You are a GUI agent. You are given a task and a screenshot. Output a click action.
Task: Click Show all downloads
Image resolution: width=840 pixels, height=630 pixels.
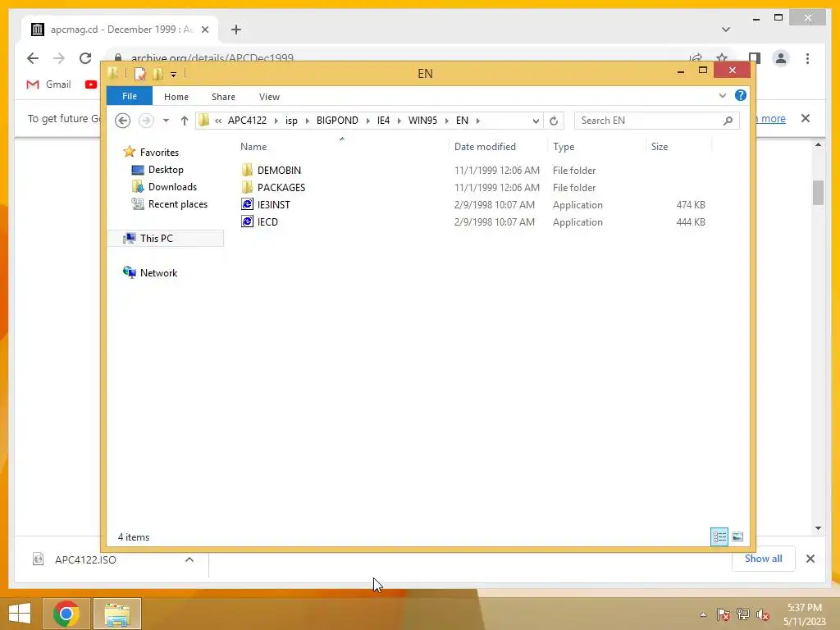(764, 559)
